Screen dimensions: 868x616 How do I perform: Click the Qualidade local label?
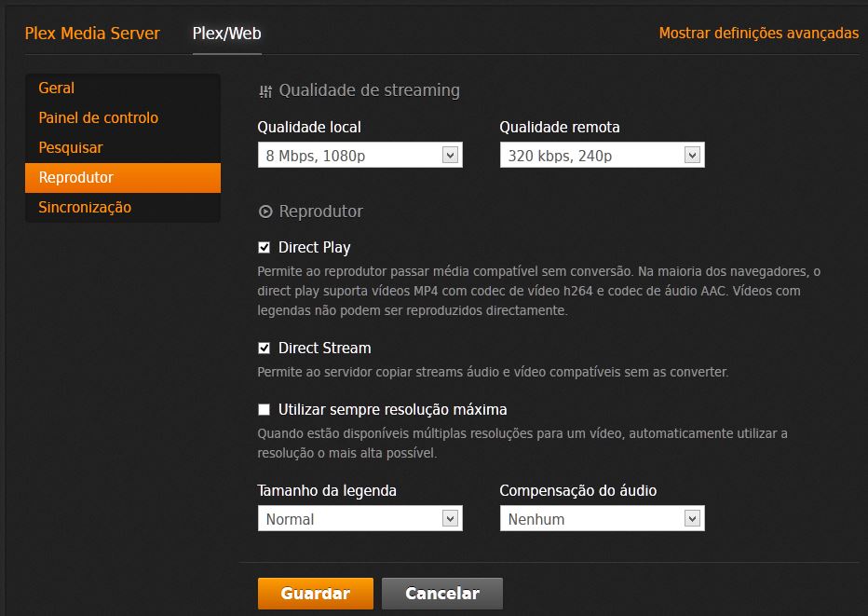click(309, 128)
